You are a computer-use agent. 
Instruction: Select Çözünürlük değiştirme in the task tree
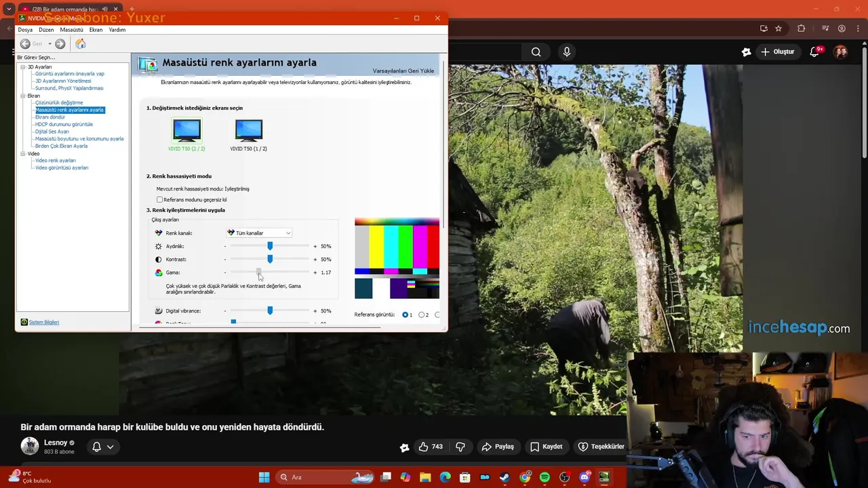[x=59, y=103]
